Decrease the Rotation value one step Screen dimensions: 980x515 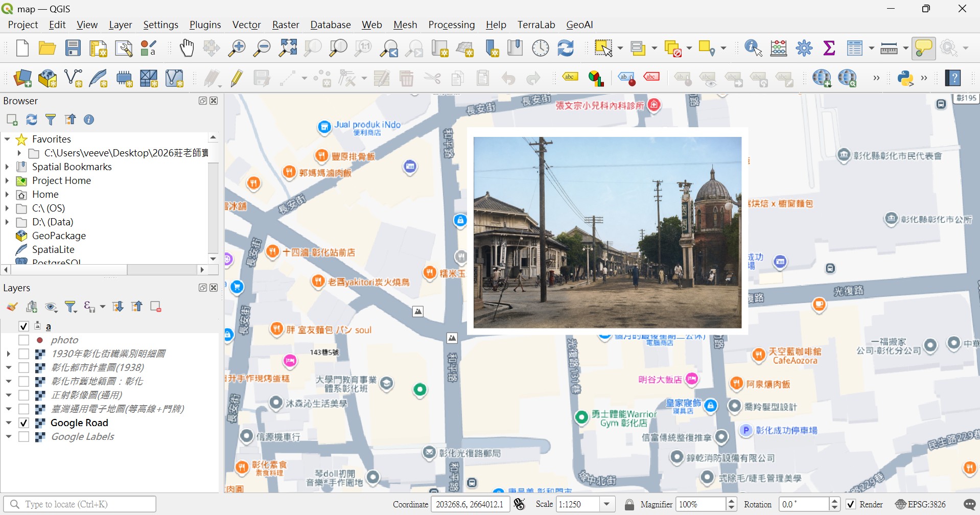point(835,508)
